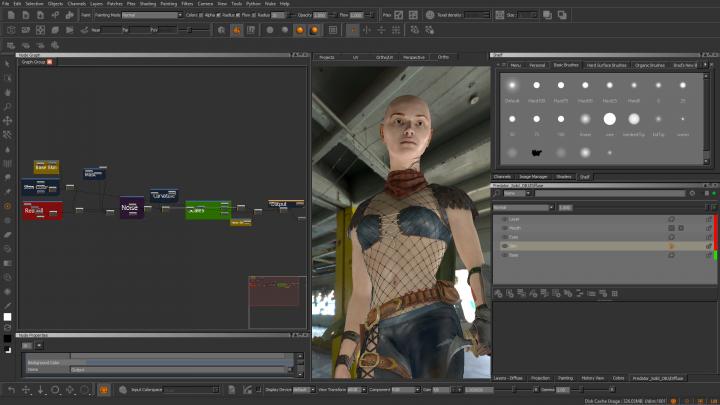
Task: Click the orange sphere shading icon in toolbar
Action: 298,30
